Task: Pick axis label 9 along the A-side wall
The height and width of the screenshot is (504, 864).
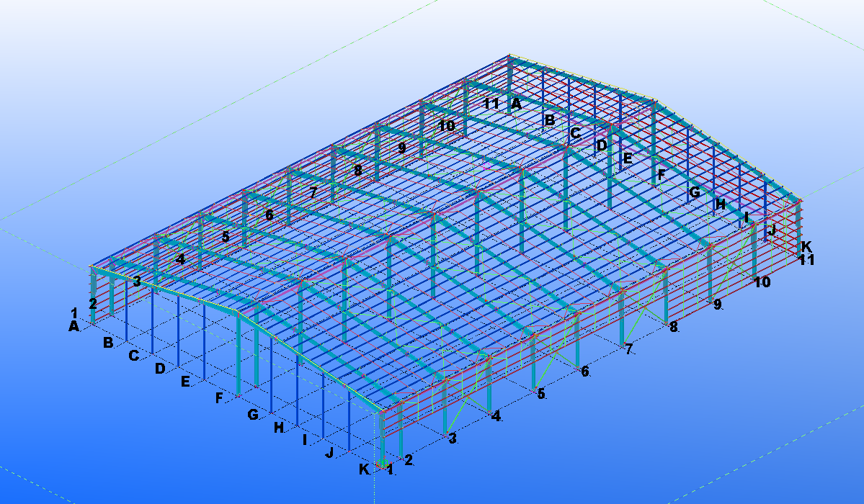Action: pos(401,148)
